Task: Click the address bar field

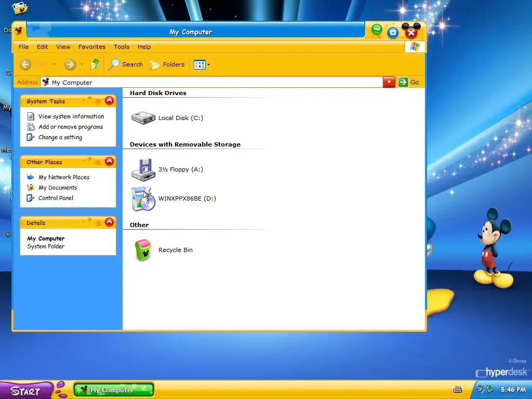Action: 211,83
